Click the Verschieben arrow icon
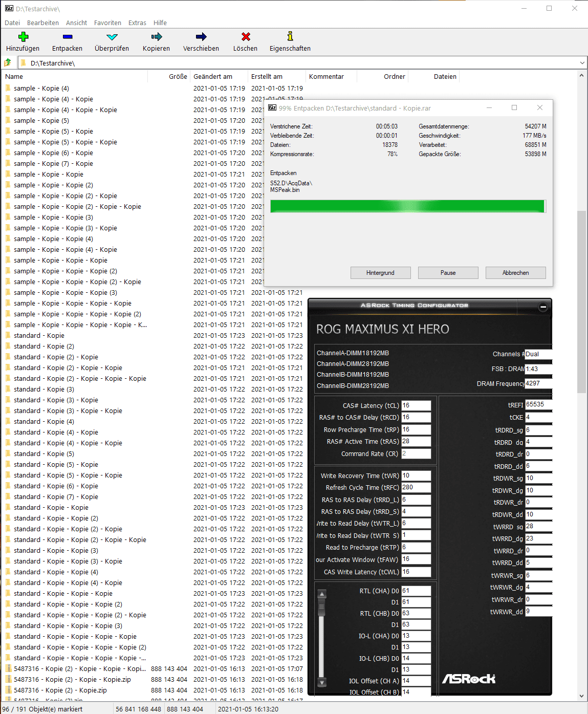588x714 pixels. tap(201, 36)
